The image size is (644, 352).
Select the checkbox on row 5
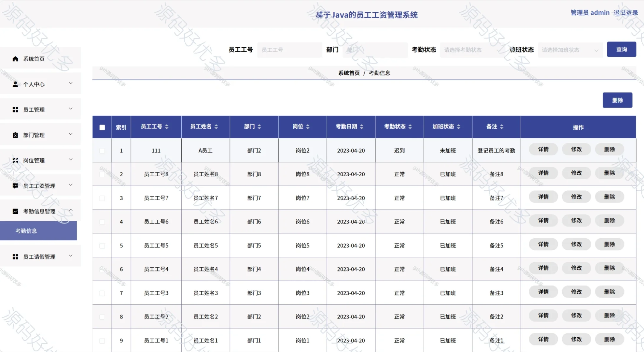(x=102, y=245)
